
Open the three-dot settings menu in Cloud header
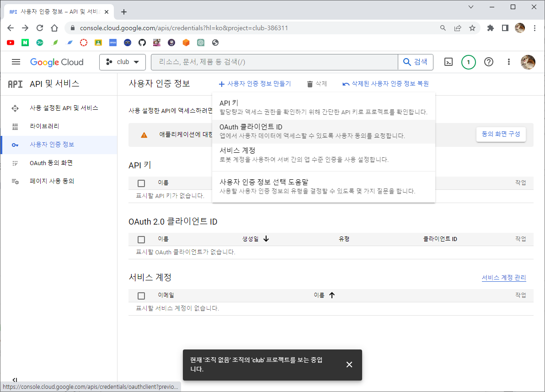[x=509, y=62]
